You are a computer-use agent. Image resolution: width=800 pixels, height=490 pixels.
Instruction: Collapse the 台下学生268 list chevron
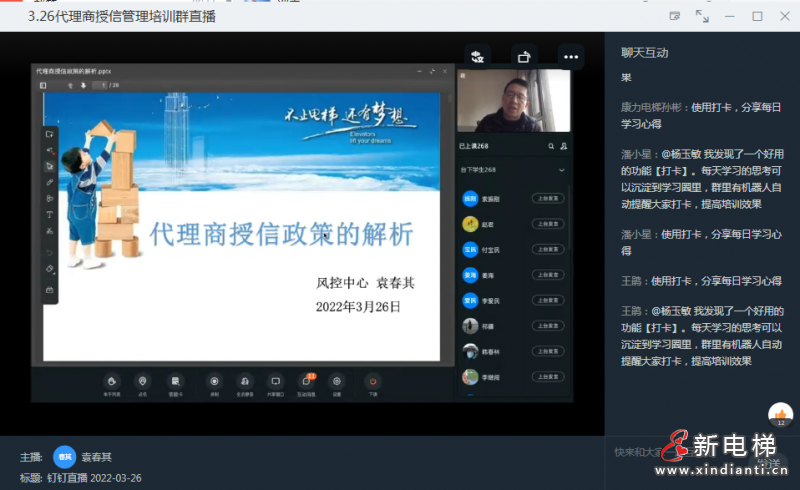click(x=562, y=171)
